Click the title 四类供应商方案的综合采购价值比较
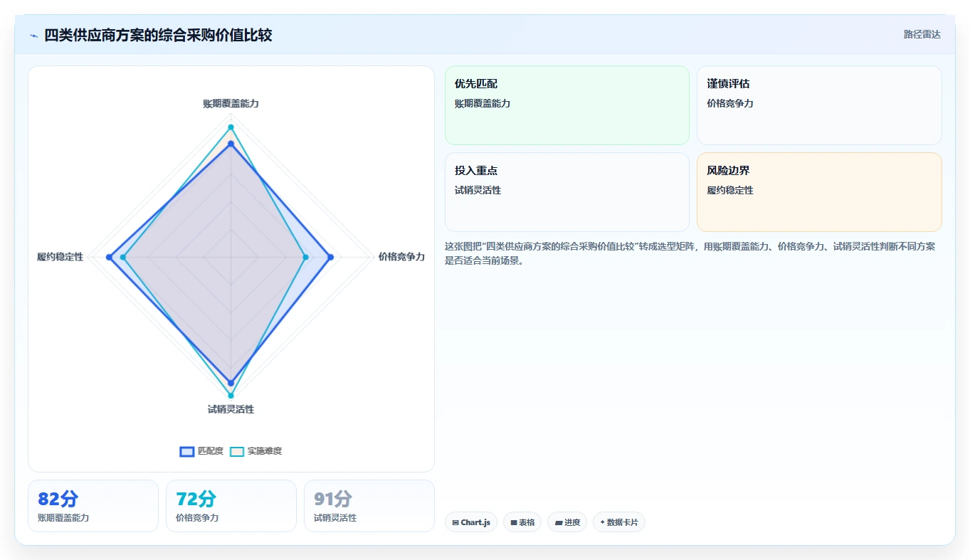 click(158, 35)
